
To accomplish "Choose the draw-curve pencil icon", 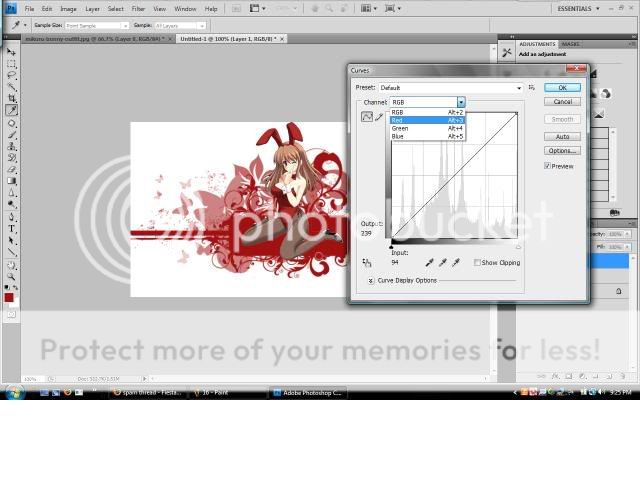I will pos(379,117).
